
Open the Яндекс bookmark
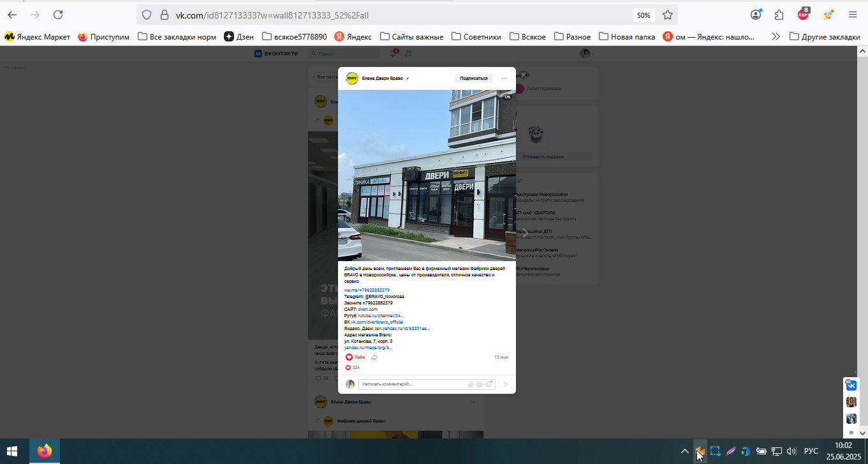353,37
